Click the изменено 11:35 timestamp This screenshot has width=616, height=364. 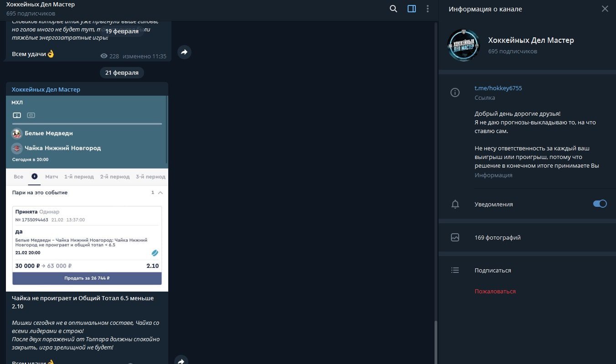[145, 56]
